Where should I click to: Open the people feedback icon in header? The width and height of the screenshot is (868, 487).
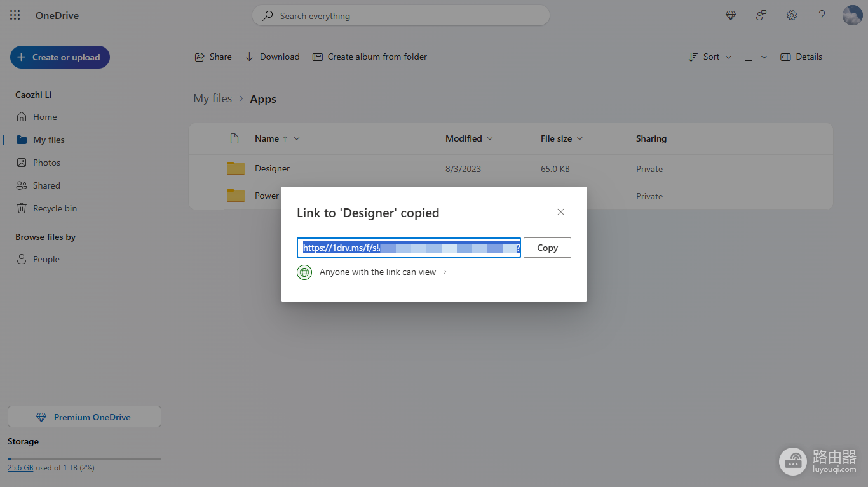(761, 16)
